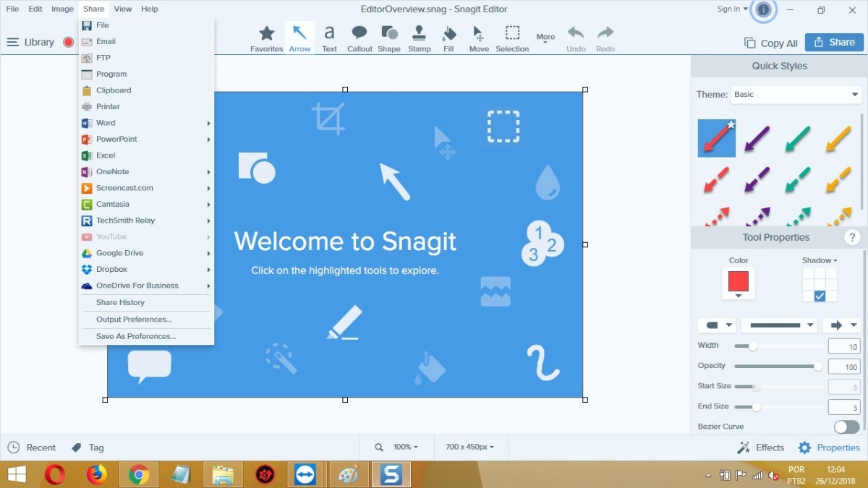Click the red record capture button
The height and width of the screenshot is (488, 868).
click(69, 42)
